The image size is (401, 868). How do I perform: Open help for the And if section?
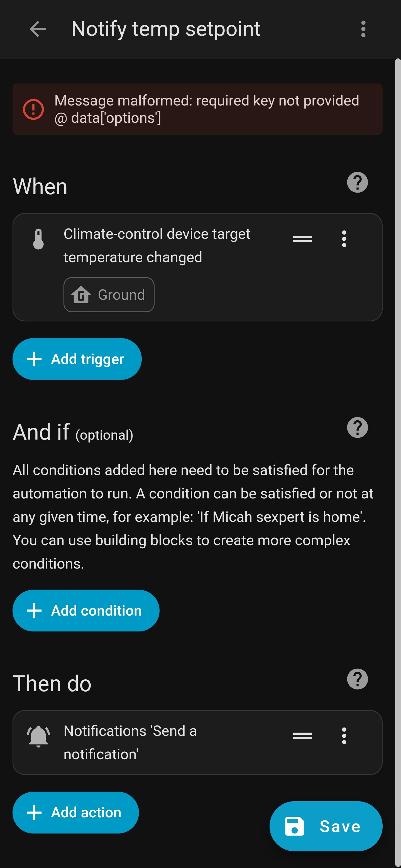[357, 427]
